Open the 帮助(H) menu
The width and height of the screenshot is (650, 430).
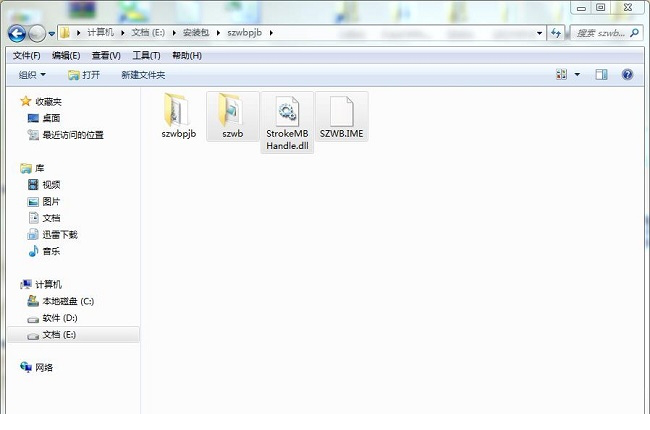tap(187, 56)
